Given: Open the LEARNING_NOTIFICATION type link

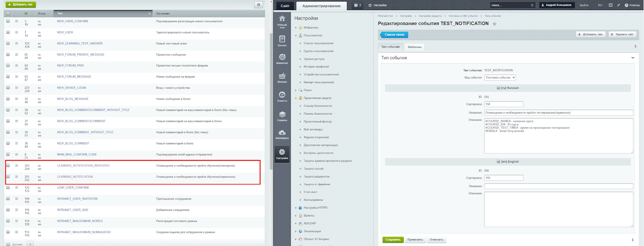Looking at the screenshot, I should point(75,177).
